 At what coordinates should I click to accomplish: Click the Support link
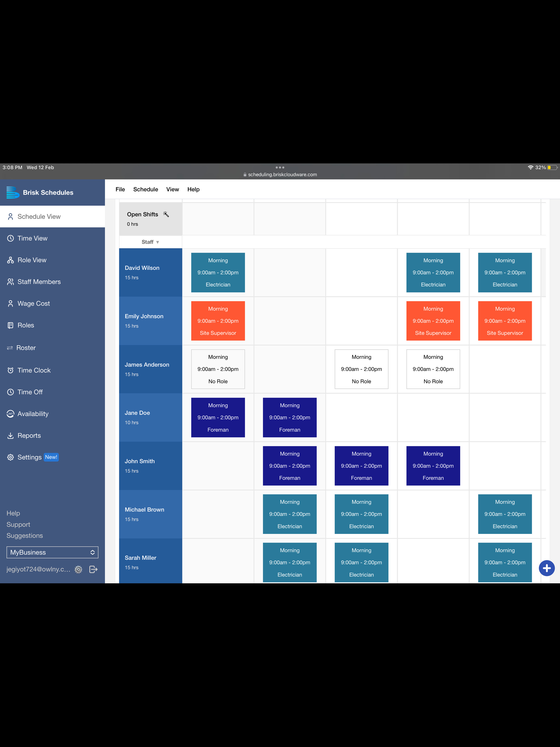click(18, 524)
